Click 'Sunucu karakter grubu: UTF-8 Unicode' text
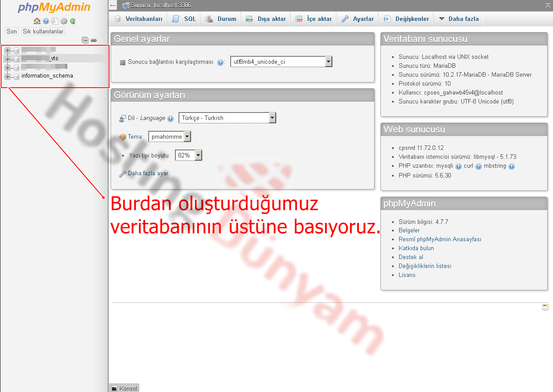The image size is (553, 392). (456, 102)
